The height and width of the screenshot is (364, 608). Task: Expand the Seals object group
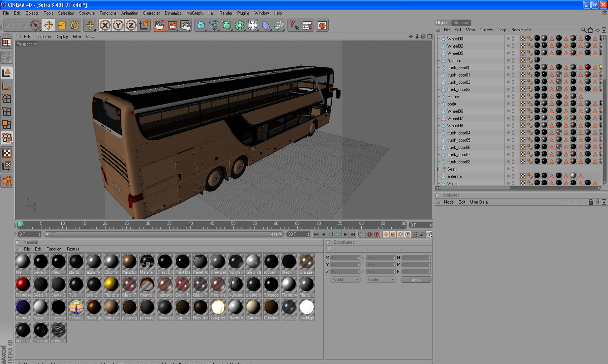pos(437,169)
